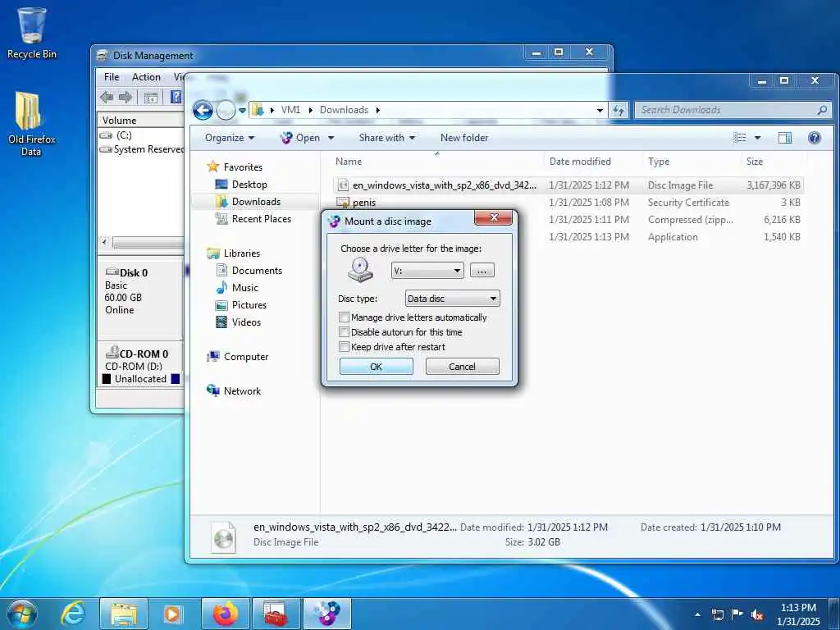Open the Action menu in Disk Management
840x630 pixels.
pos(146,77)
